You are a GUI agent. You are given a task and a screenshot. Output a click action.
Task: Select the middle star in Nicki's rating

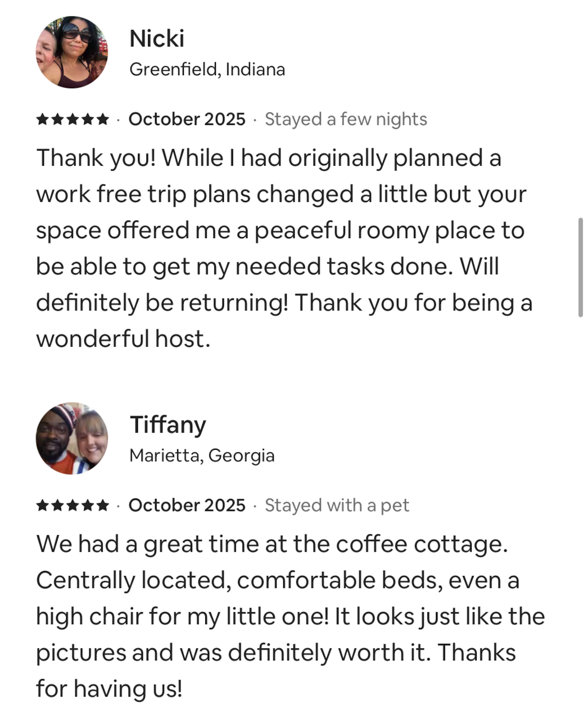point(72,119)
